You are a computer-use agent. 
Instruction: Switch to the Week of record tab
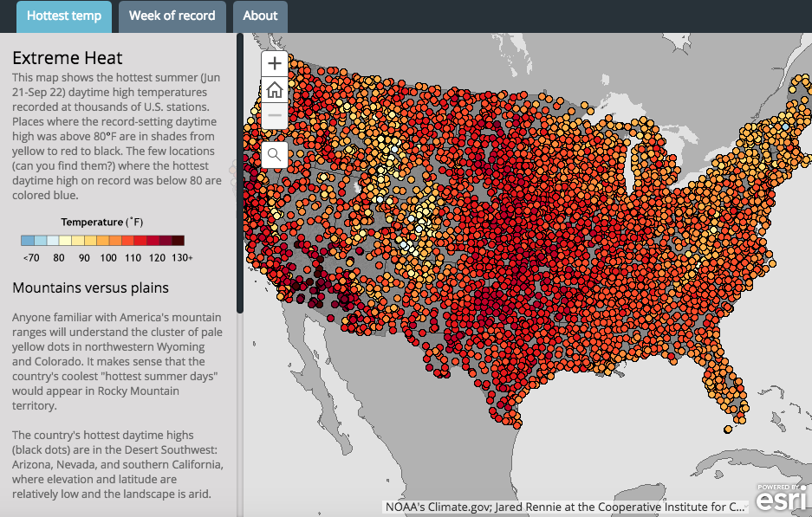pos(172,16)
